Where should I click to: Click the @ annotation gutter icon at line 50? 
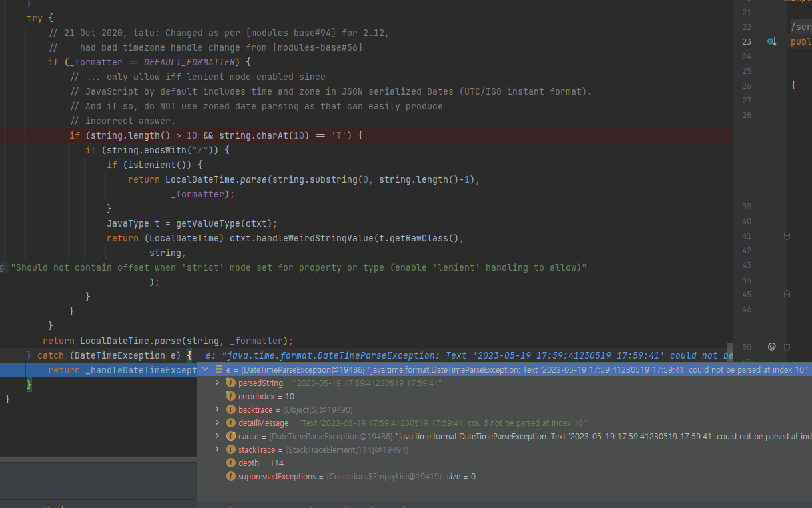tap(771, 346)
